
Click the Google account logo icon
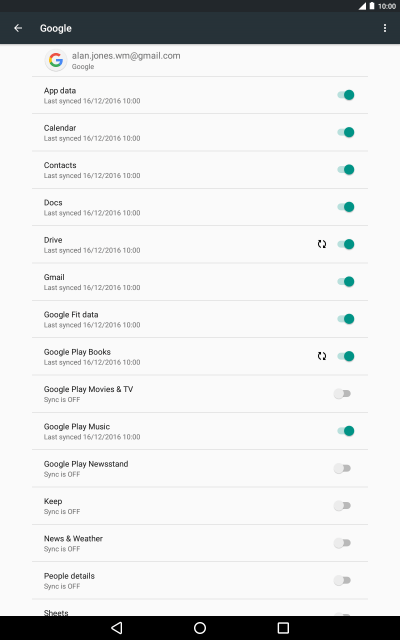[56, 60]
